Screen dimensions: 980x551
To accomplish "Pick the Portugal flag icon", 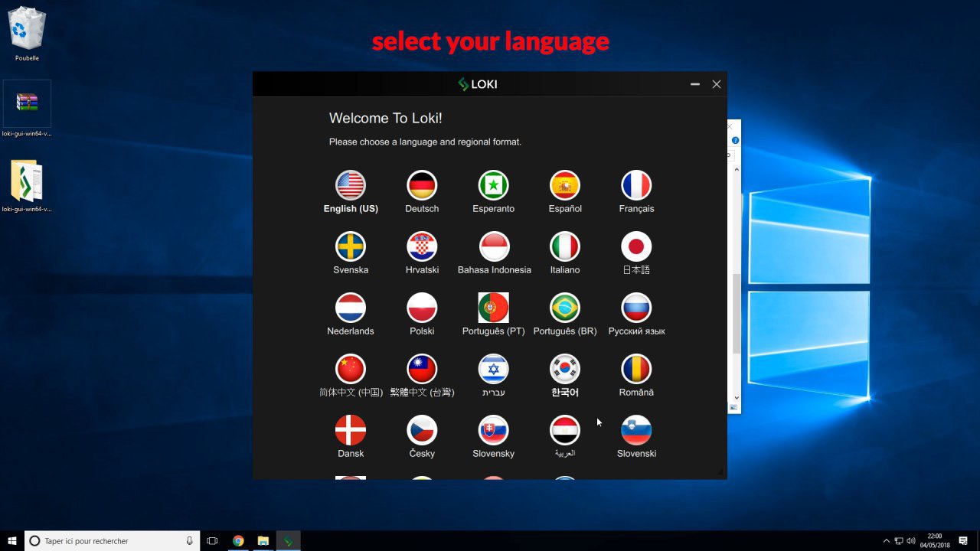I will (x=494, y=308).
